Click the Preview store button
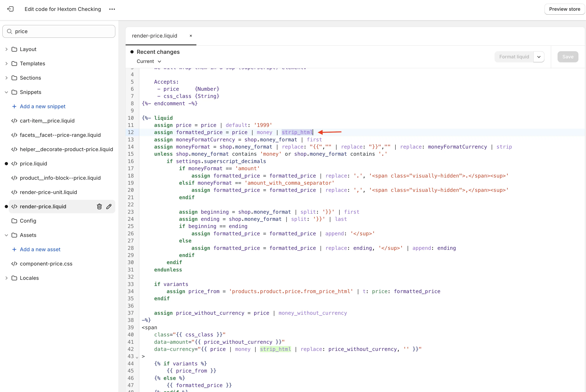The width and height of the screenshot is (586, 392). (x=565, y=9)
